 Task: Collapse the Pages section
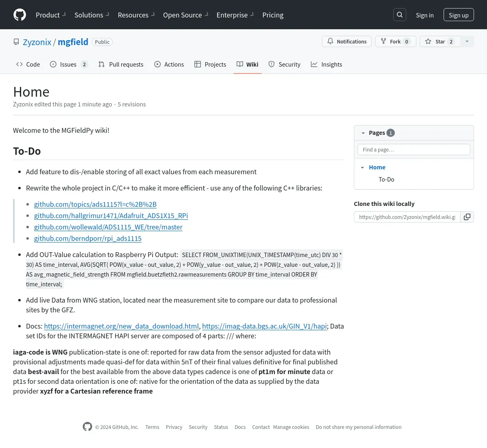[363, 133]
